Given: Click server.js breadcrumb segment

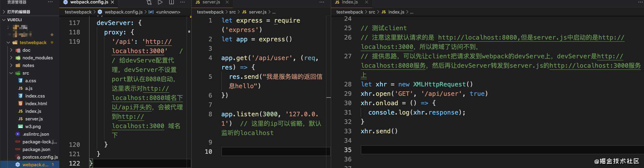Looking at the screenshot, I should pyautogui.click(x=257, y=12).
